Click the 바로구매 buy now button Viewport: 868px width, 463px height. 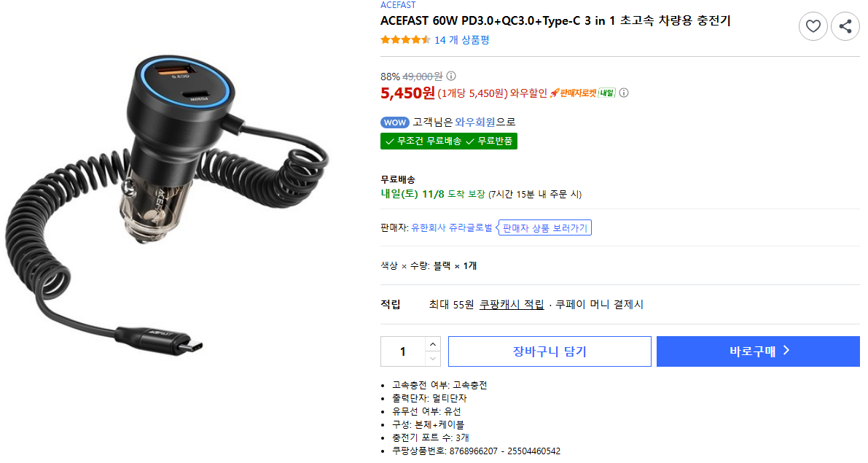[x=758, y=351]
